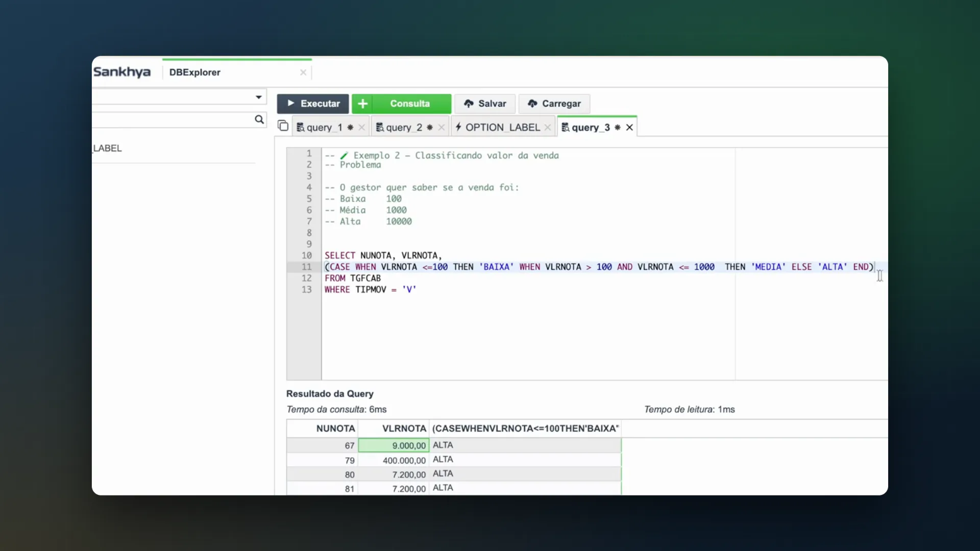980x551 pixels.
Task: Expand the left panel dropdown arrow
Action: coord(259,97)
